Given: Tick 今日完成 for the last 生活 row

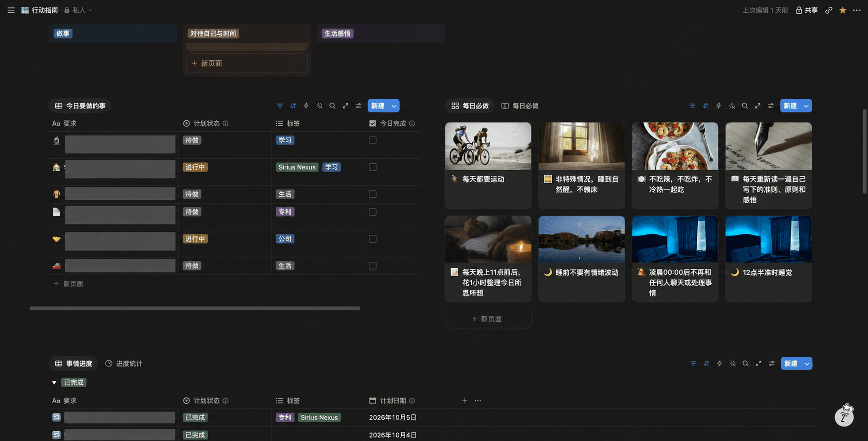Looking at the screenshot, I should coord(373,265).
